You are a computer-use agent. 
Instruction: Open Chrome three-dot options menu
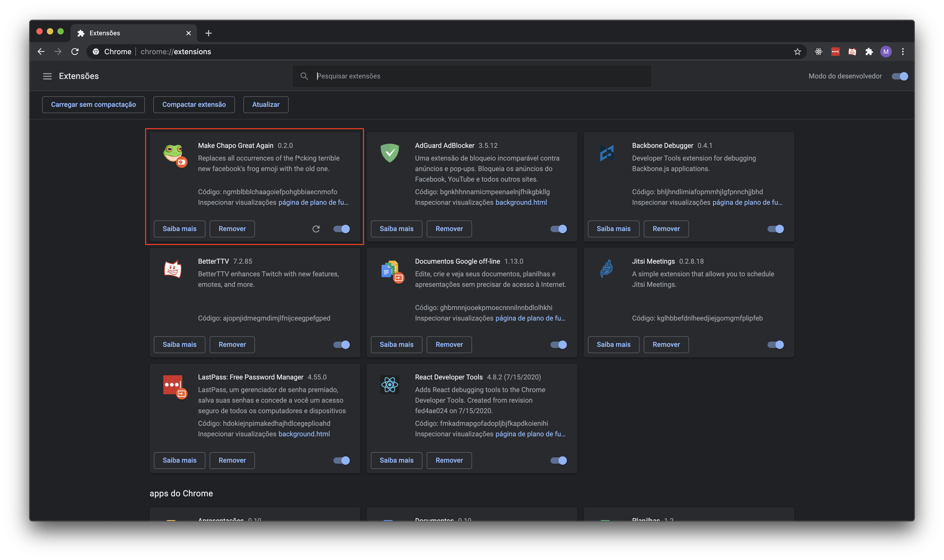point(903,52)
